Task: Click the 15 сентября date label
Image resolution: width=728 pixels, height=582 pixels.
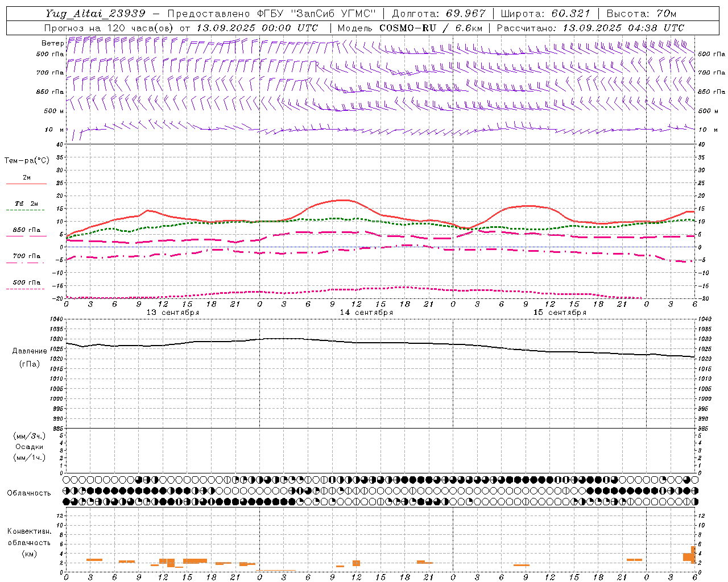Action: (560, 313)
